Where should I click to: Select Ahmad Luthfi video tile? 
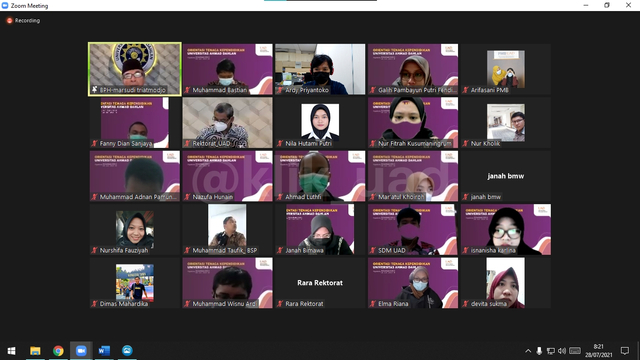point(320,176)
